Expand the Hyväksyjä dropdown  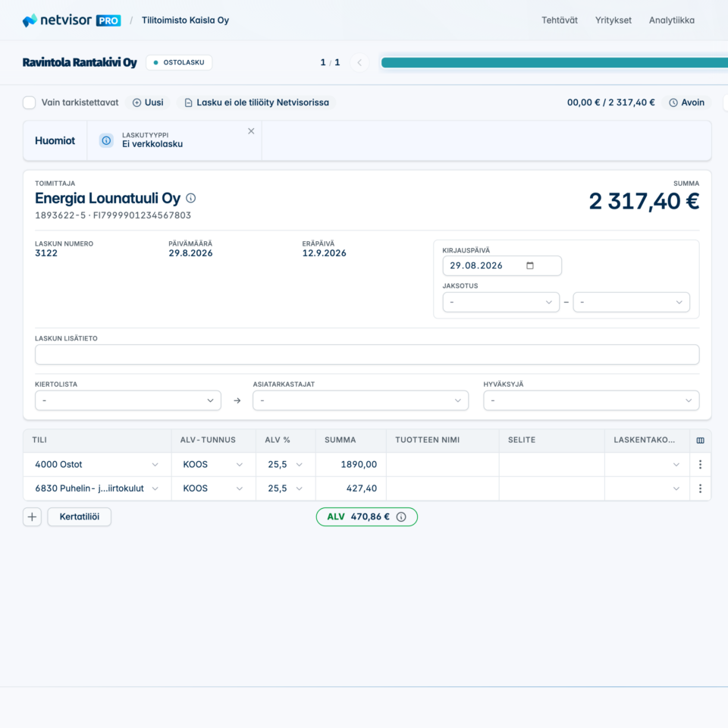pyautogui.click(x=591, y=400)
